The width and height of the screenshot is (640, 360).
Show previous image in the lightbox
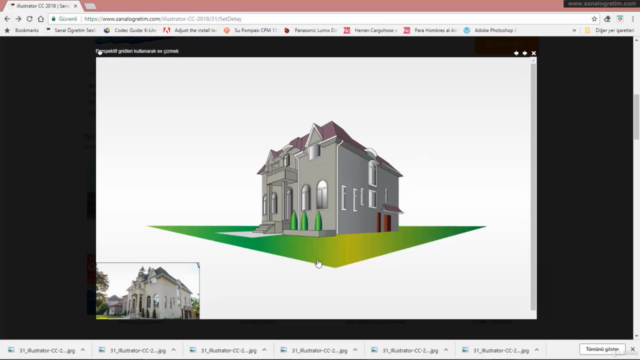pos(516,53)
